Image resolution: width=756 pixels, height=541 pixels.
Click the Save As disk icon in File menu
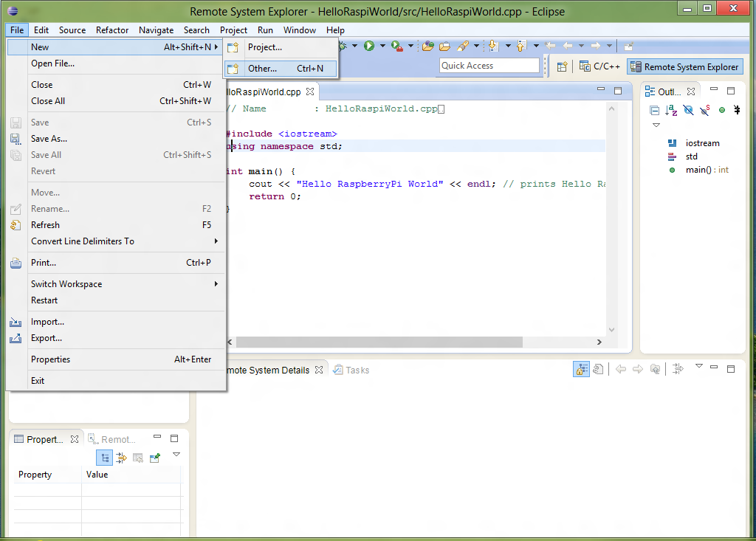click(x=16, y=139)
